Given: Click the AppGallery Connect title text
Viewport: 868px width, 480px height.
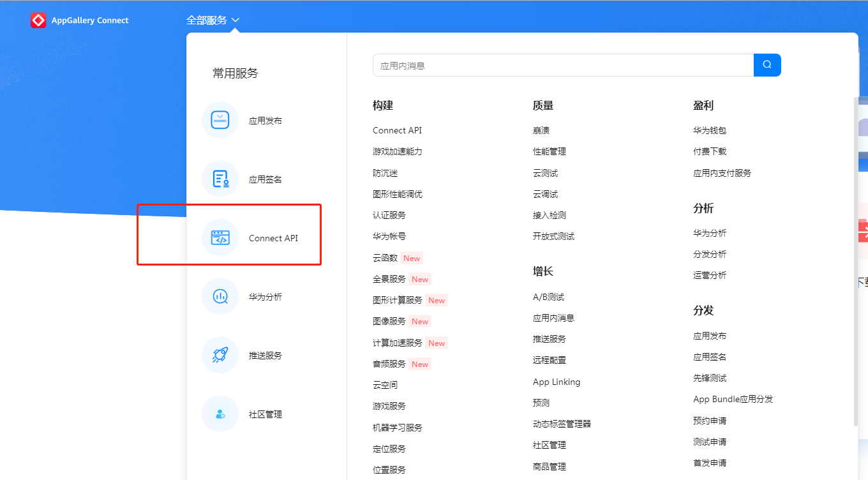Looking at the screenshot, I should pyautogui.click(x=90, y=20).
